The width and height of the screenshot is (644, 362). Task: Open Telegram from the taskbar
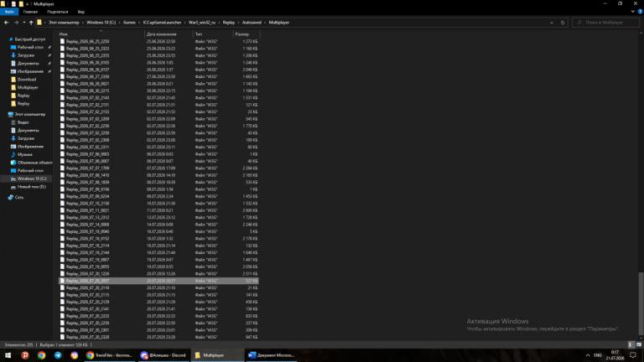[58, 355]
